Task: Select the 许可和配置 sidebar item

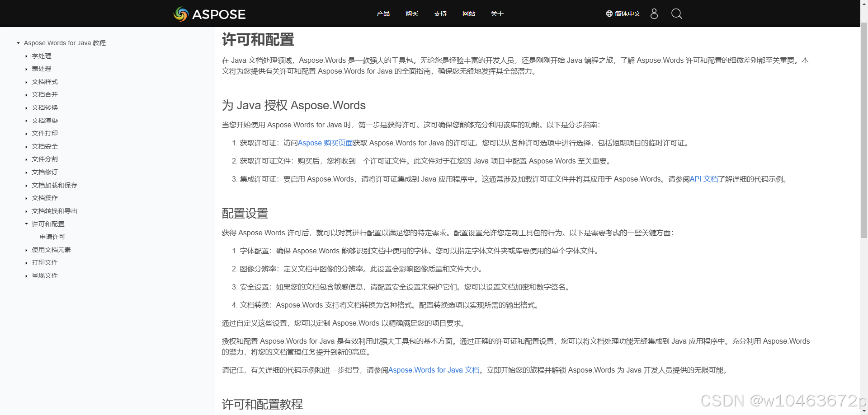Action: (x=48, y=224)
